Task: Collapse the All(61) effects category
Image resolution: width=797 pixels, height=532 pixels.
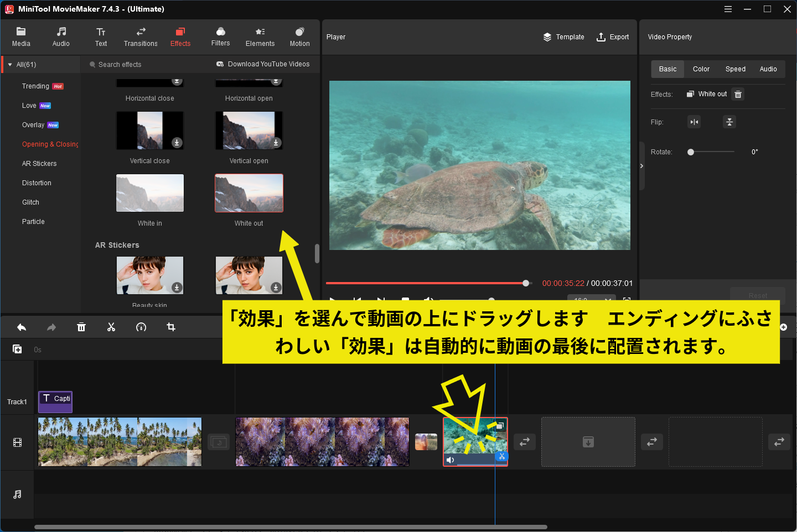Action: tap(10, 65)
